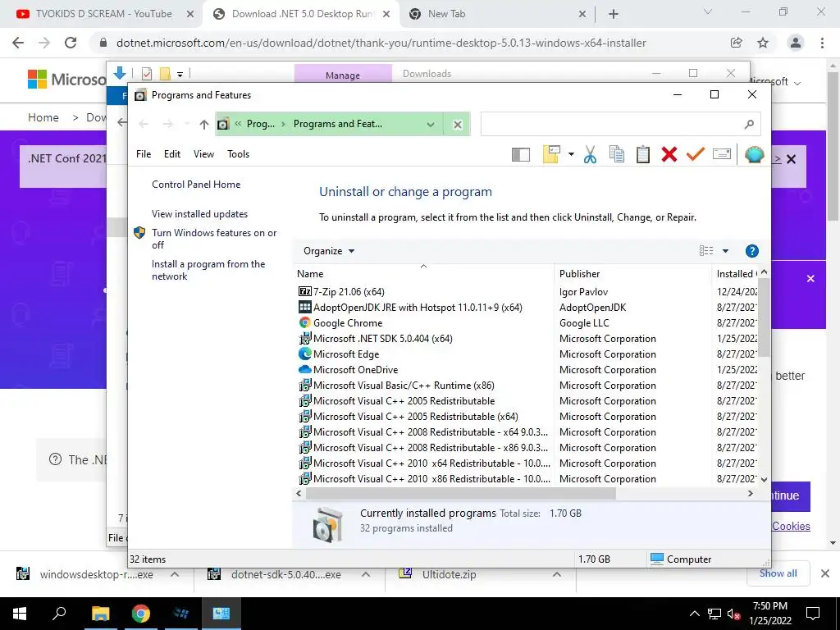The image size is (840, 630).
Task: Open taskbar Search magnifier
Action: click(x=59, y=614)
